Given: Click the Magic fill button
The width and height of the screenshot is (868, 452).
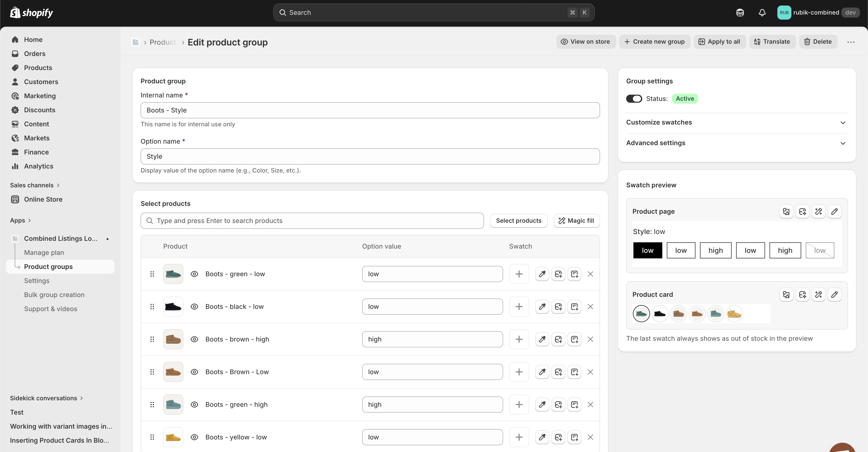Looking at the screenshot, I should coord(577,220).
